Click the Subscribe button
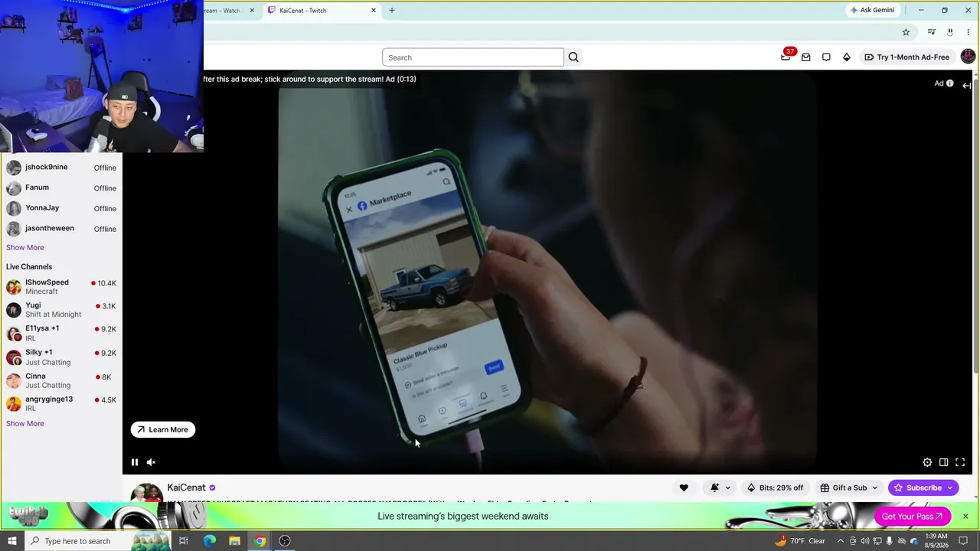 [x=923, y=487]
